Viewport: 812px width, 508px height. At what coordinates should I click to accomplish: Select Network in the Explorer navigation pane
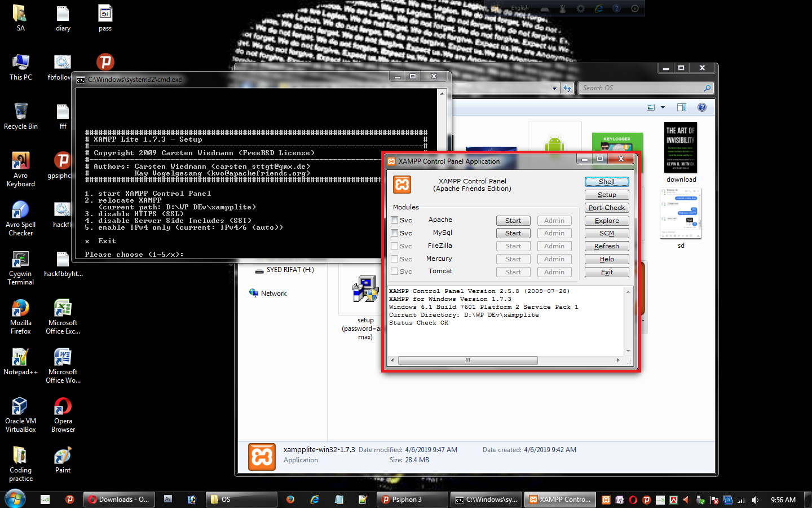click(273, 294)
